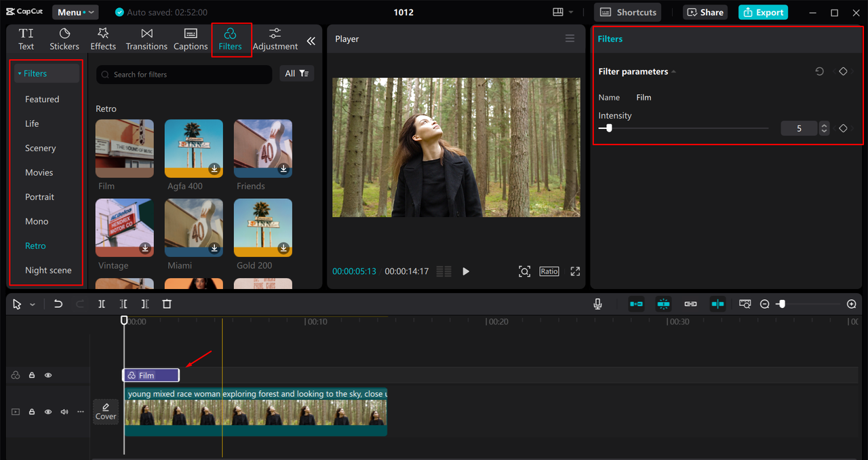Undo the last action

tap(58, 304)
